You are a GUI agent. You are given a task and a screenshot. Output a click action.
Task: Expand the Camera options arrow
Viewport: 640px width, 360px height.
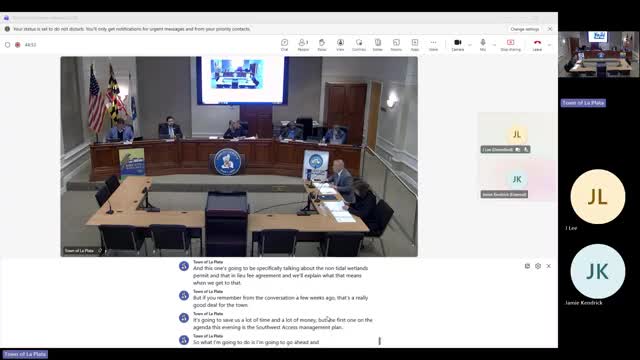tap(470, 44)
